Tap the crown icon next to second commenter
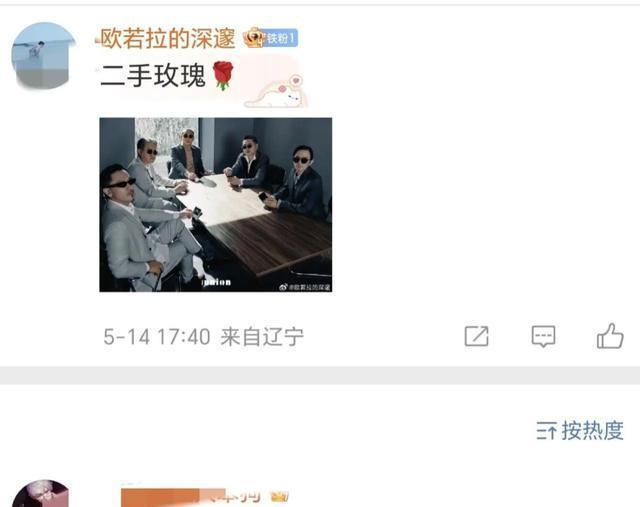The image size is (640, 507). [x=279, y=496]
